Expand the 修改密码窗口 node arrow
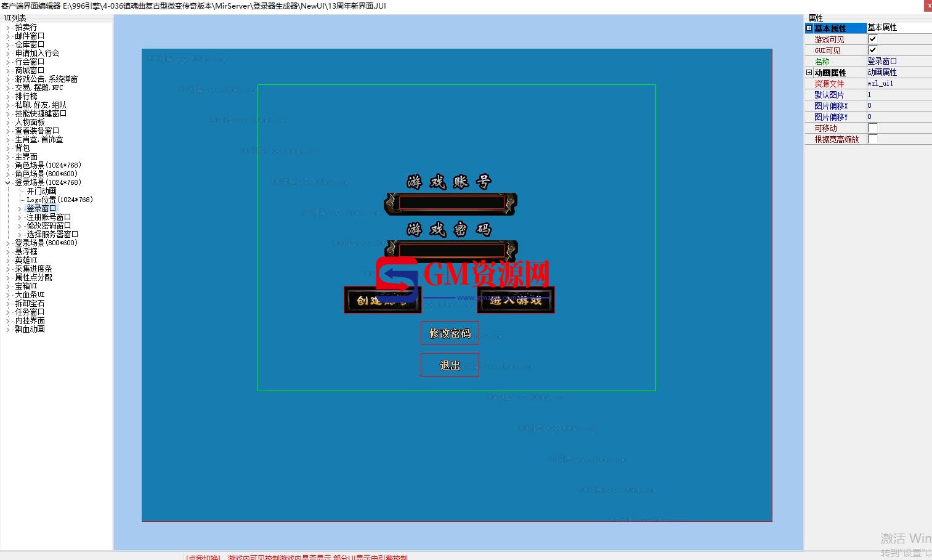This screenshot has width=932, height=560. (19, 226)
